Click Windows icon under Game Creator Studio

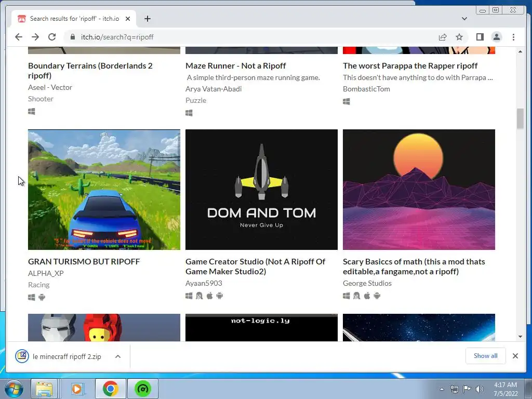coord(189,296)
